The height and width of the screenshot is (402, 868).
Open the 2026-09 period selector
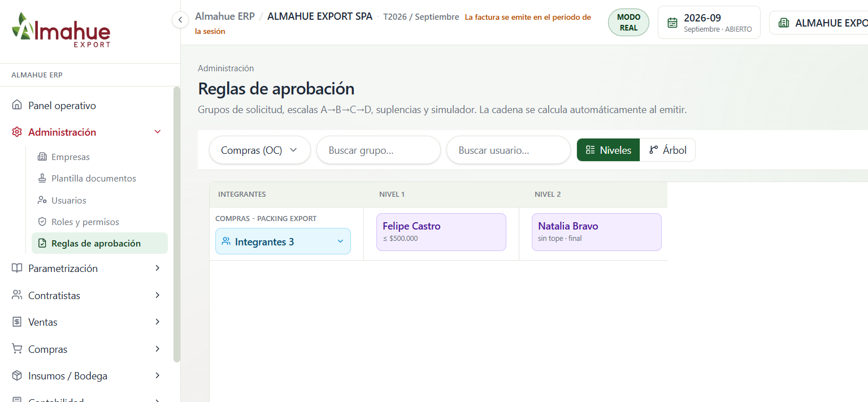pyautogui.click(x=709, y=23)
